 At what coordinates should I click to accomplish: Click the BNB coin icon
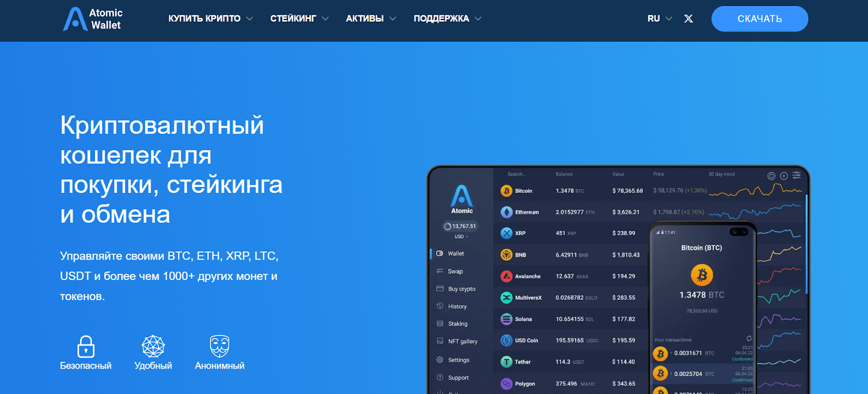[506, 255]
